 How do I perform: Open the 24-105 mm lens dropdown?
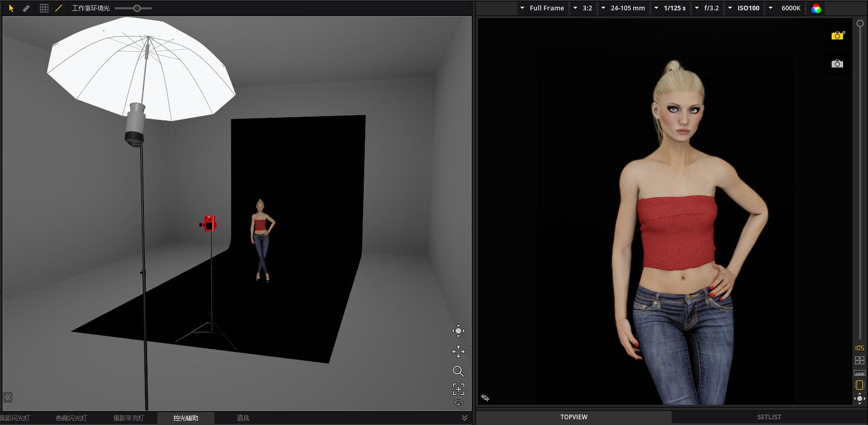(x=623, y=8)
